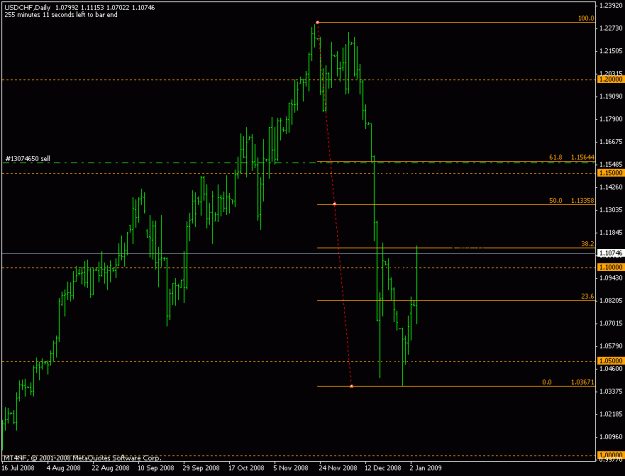The height and width of the screenshot is (476, 625).
Task: Click the '5 Nov 2008' date on time axis
Action: 291,468
